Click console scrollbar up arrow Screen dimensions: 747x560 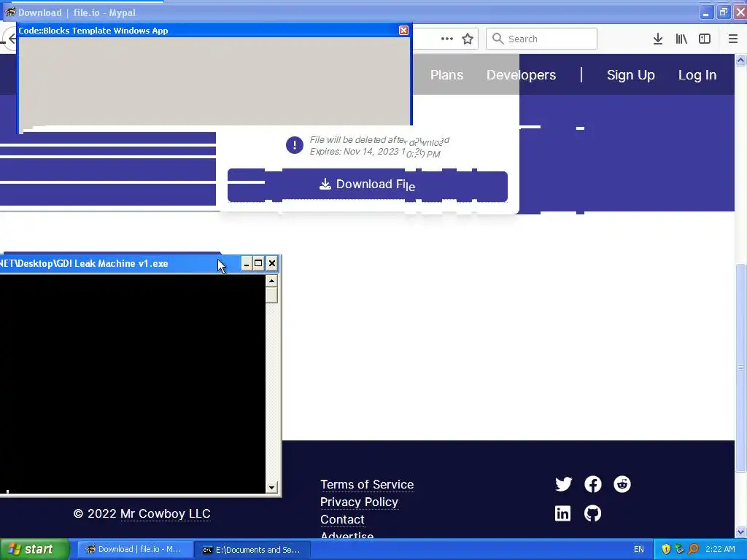pos(271,281)
